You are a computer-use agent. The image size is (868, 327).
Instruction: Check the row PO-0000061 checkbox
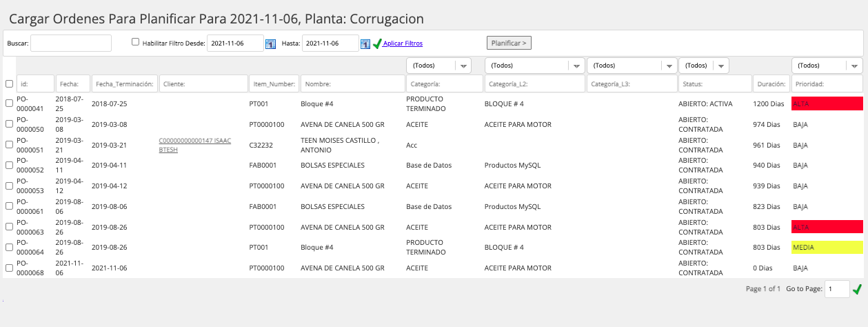click(x=9, y=206)
